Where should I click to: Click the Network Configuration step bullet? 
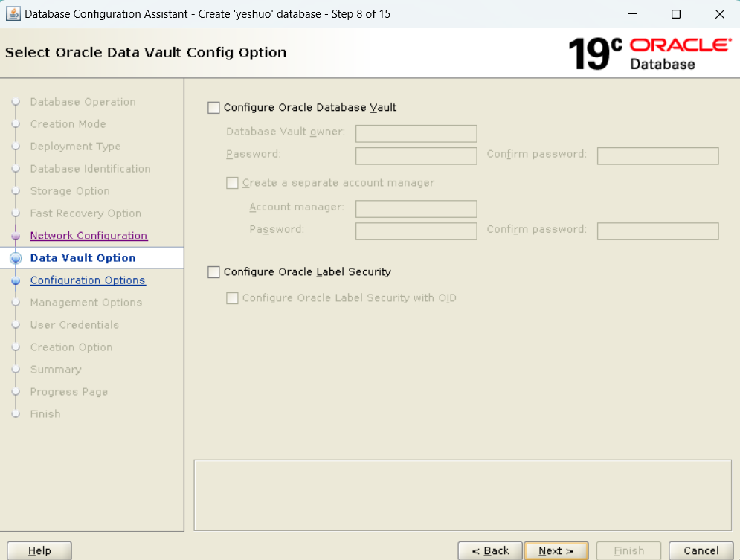16,236
